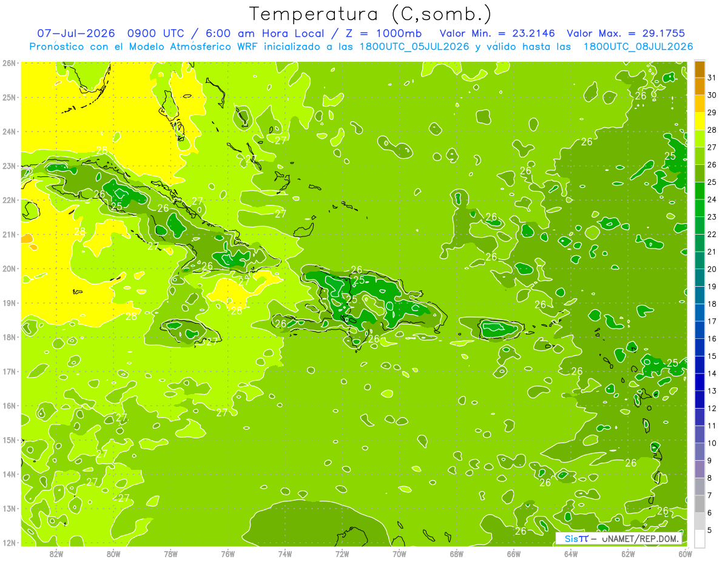728x562 pixels.
Task: Click 'Valor Max. = 29.1755' value
Action: click(626, 33)
